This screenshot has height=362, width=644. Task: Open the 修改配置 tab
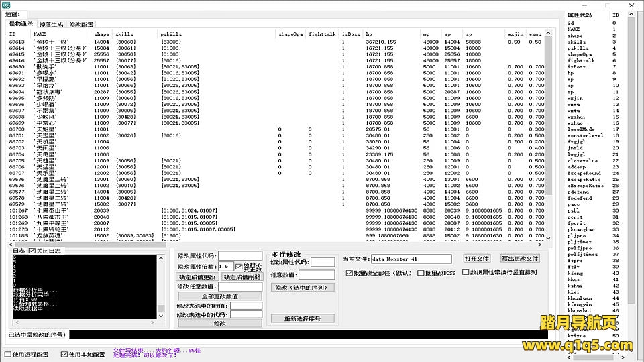[81, 24]
